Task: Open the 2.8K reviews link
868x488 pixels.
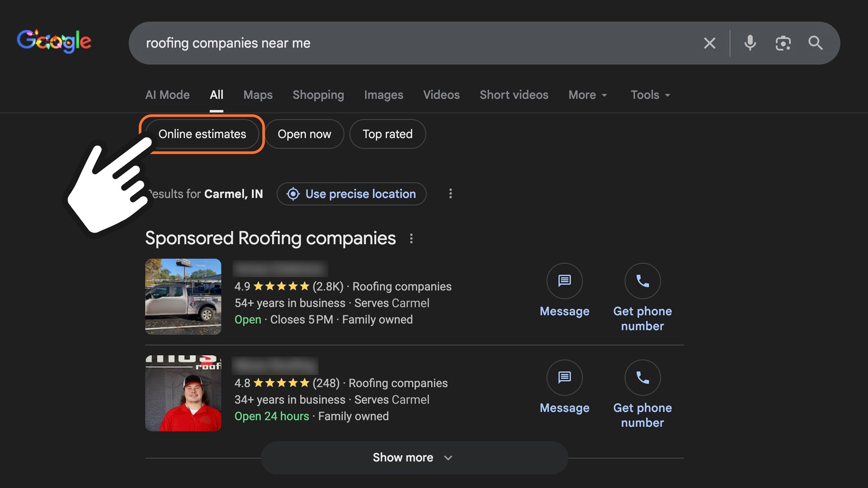Action: [327, 286]
